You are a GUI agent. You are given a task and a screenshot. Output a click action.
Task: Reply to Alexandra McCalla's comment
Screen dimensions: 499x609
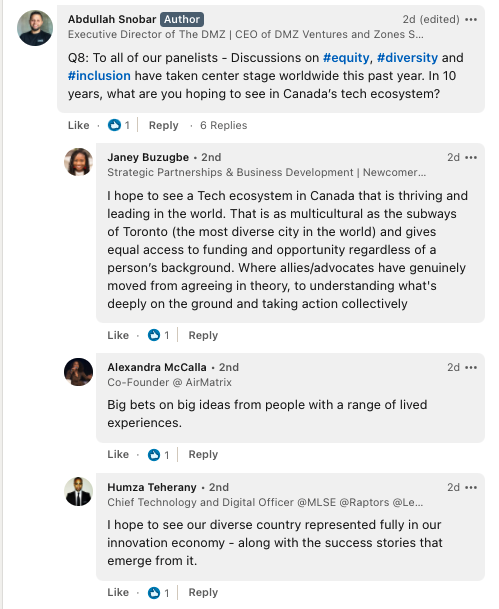pos(203,454)
